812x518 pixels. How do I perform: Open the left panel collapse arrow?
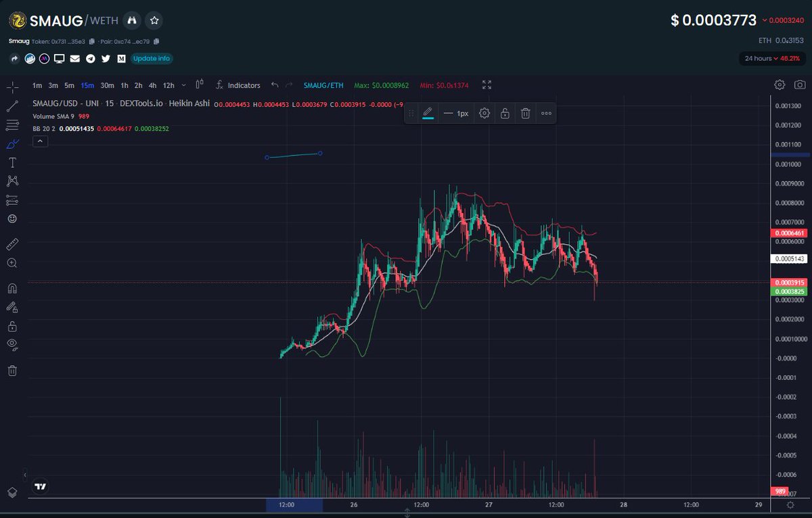(25, 475)
